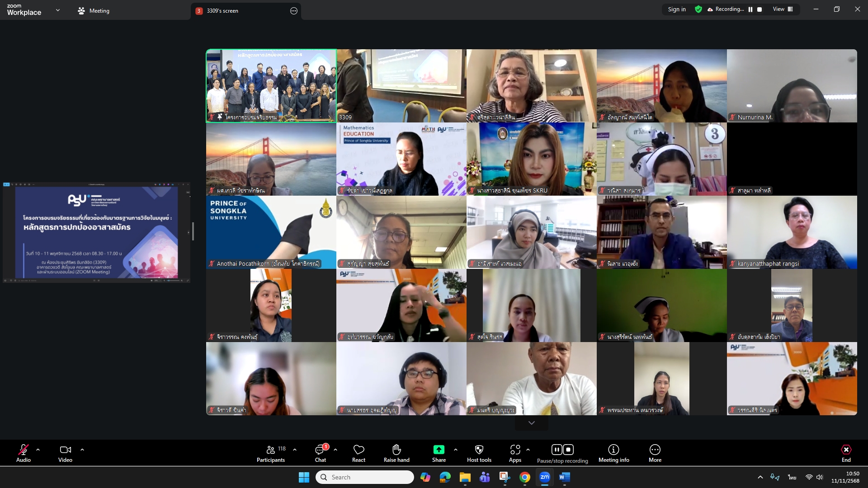Click the Windows taskbar Search field

[364, 477]
